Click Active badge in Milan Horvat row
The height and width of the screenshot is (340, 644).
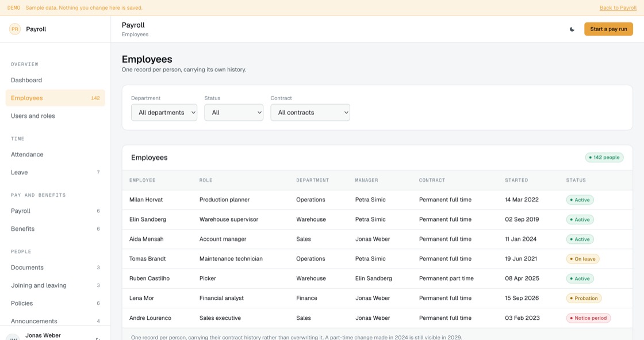580,200
